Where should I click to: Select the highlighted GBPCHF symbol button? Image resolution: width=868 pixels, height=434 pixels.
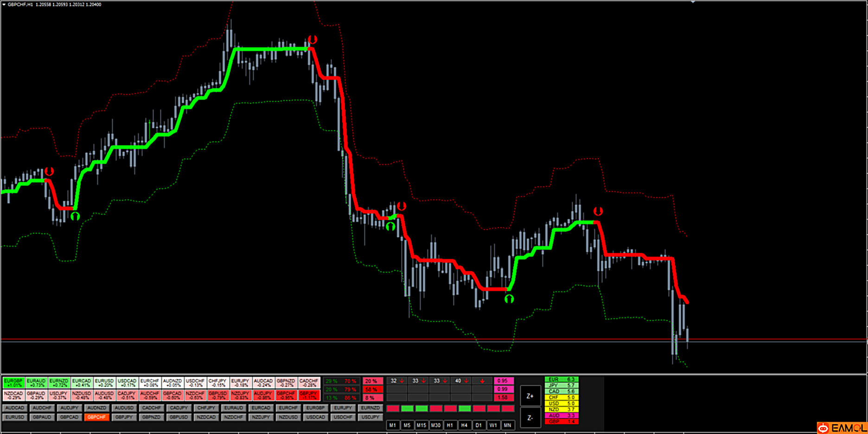(96, 417)
